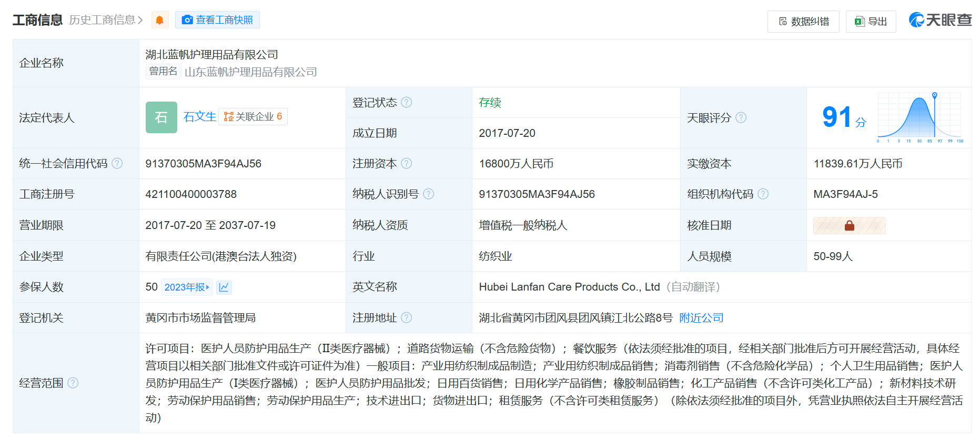Click the 数据纠错 button
This screenshot has width=980, height=438.
pyautogui.click(x=803, y=22)
